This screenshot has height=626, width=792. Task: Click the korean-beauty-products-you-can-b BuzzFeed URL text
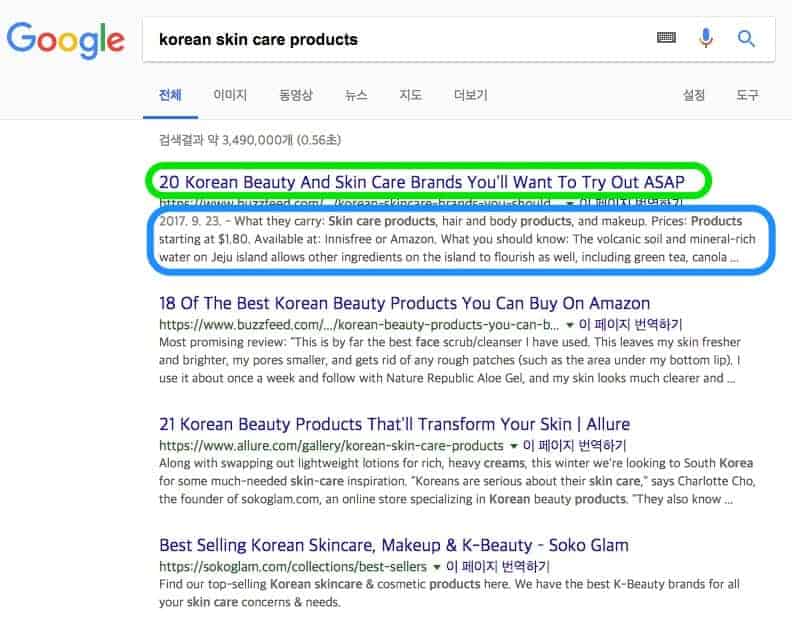pyautogui.click(x=359, y=324)
